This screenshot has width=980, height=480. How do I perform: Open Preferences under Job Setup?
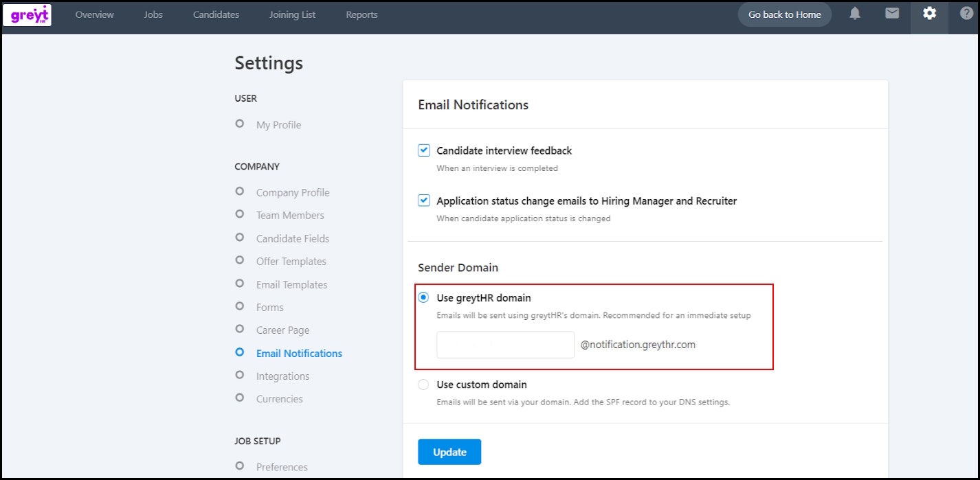[x=282, y=467]
